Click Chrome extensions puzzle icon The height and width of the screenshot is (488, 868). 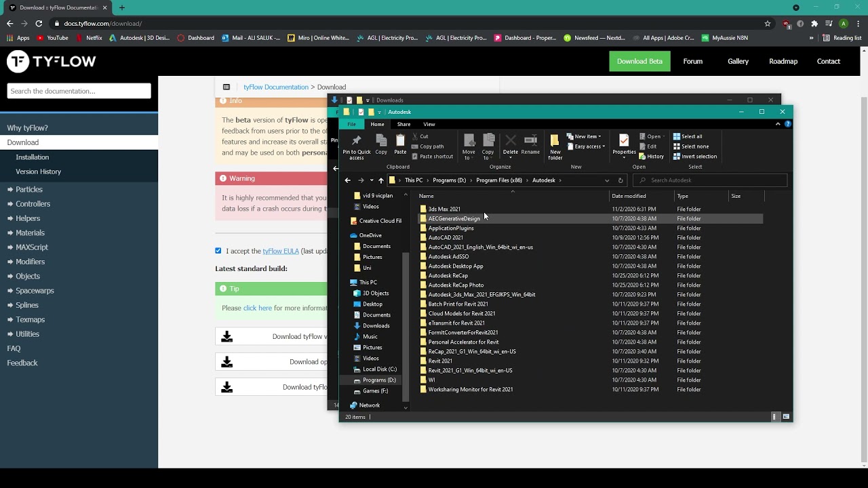point(814,23)
